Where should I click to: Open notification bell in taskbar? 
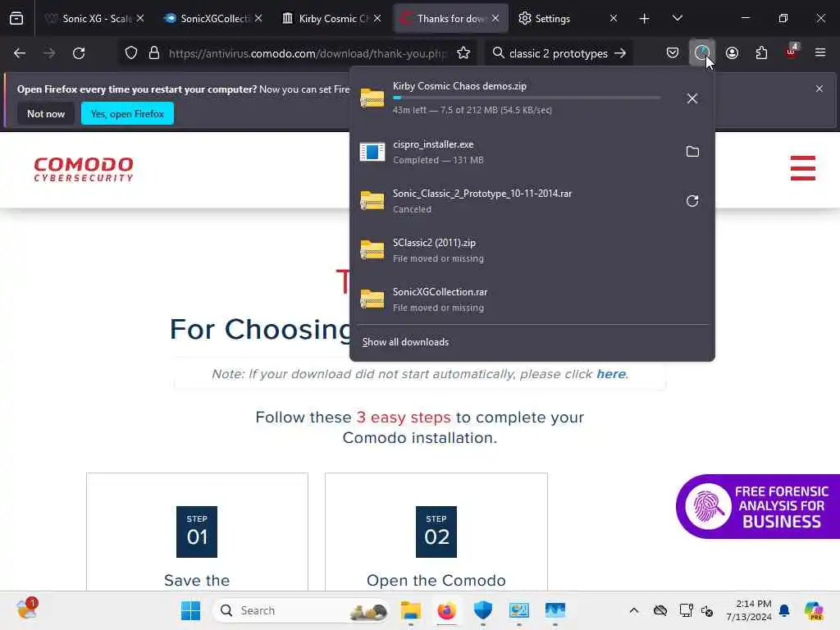(x=784, y=610)
